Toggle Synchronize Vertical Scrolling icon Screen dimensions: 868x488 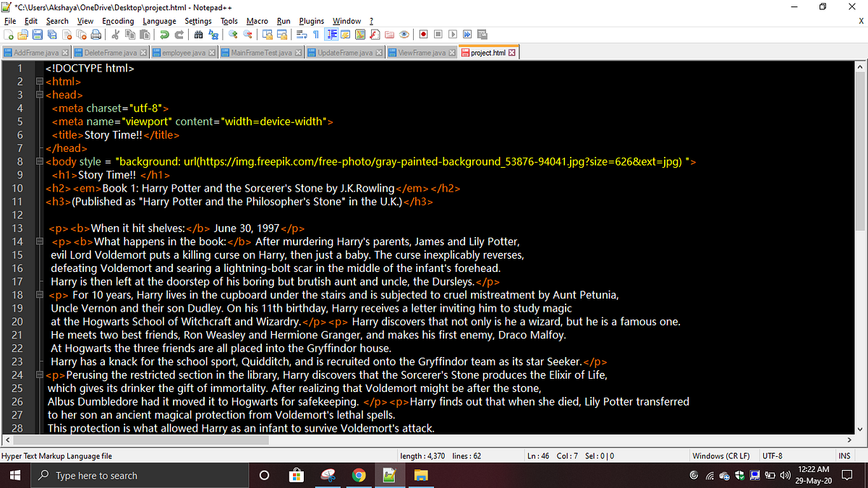[x=267, y=34]
